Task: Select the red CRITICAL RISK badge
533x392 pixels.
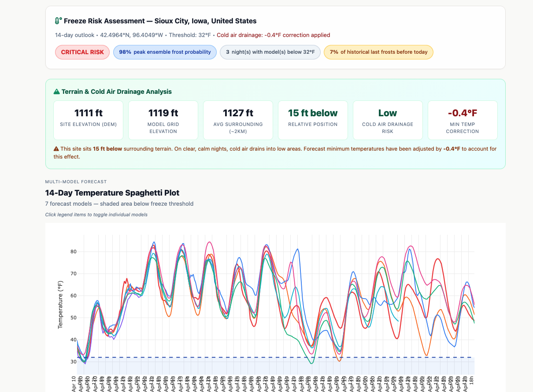Action: [x=82, y=52]
